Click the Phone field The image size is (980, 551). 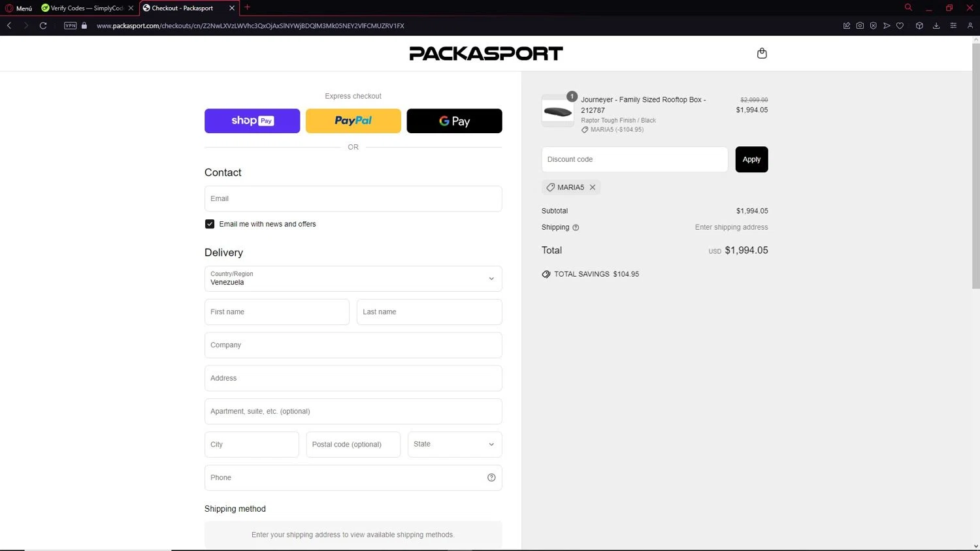coord(353,478)
